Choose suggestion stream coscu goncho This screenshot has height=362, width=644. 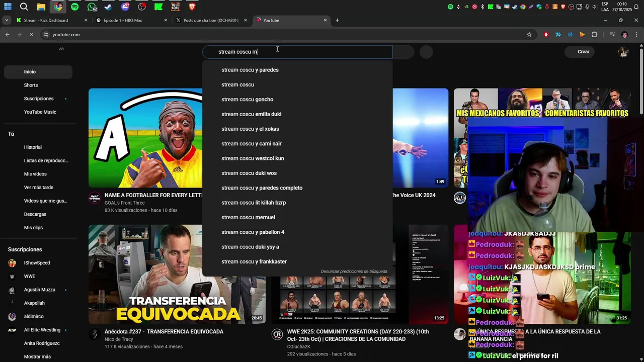pos(297,100)
